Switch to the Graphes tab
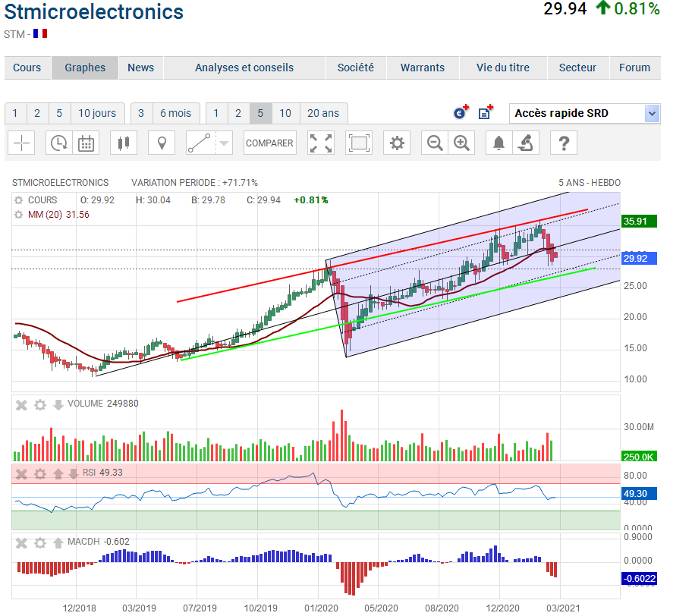This screenshot has width=692, height=616. [x=85, y=68]
